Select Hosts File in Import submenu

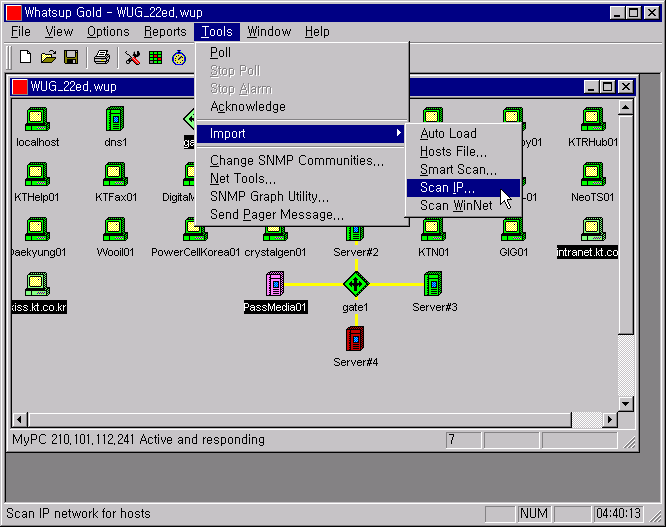click(x=463, y=152)
